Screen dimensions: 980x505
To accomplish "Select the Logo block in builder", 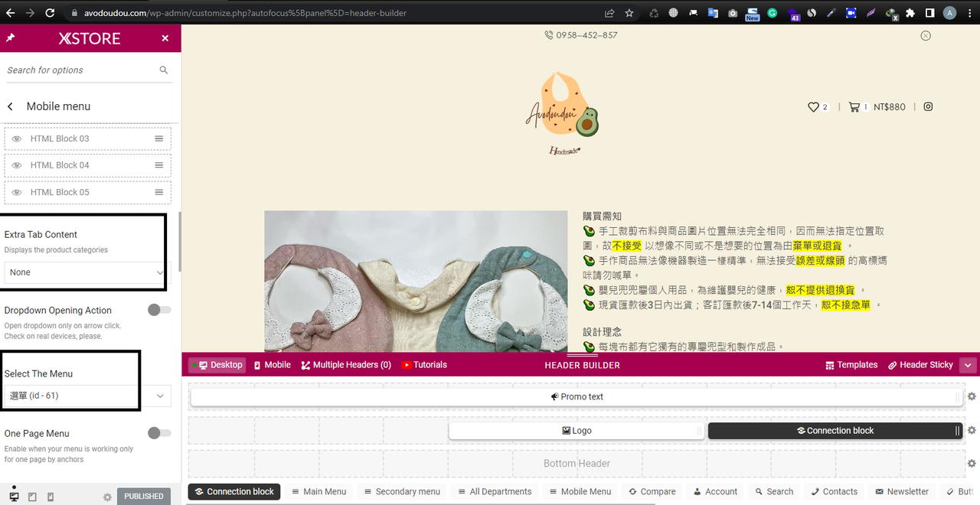I will [576, 431].
